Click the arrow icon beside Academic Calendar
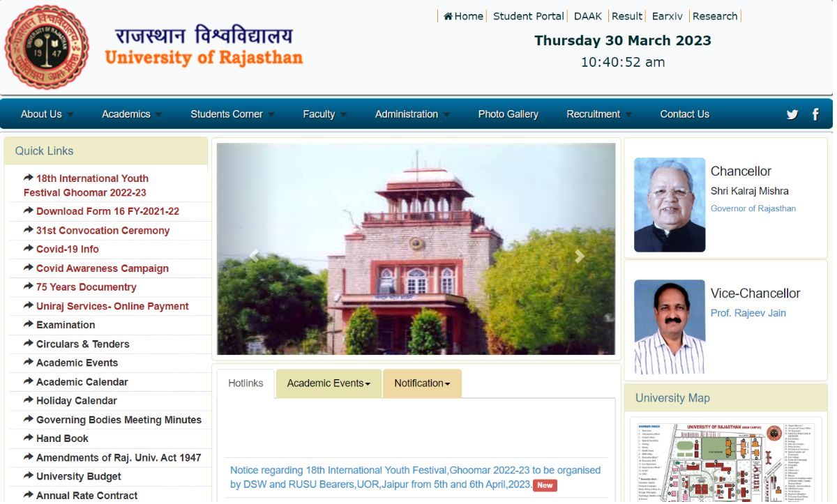The height and width of the screenshot is (504, 837). [29, 381]
